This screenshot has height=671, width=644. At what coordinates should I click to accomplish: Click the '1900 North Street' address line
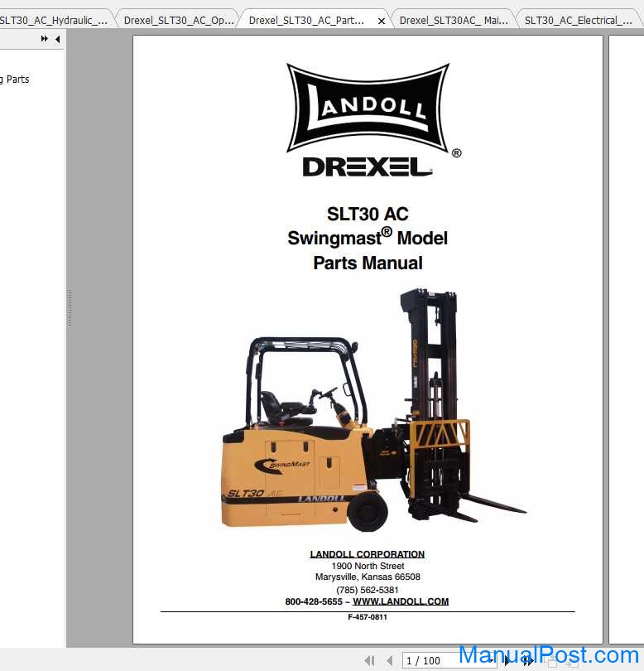368,566
